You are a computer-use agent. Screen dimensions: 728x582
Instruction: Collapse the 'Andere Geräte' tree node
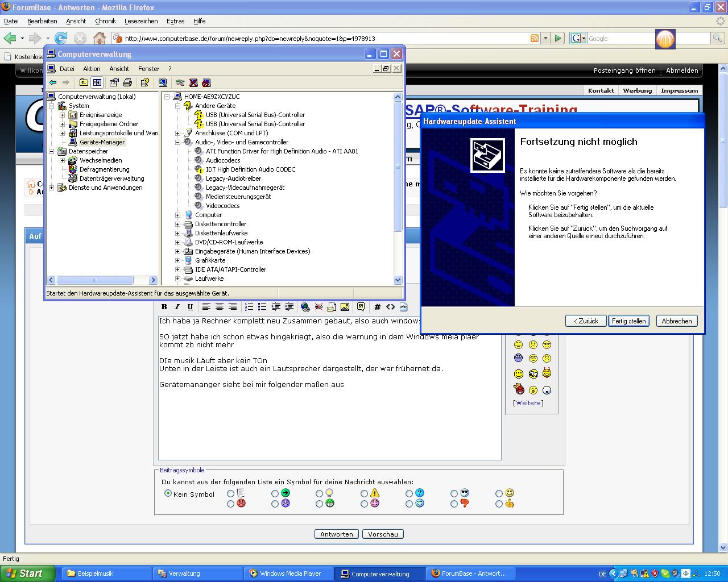177,106
